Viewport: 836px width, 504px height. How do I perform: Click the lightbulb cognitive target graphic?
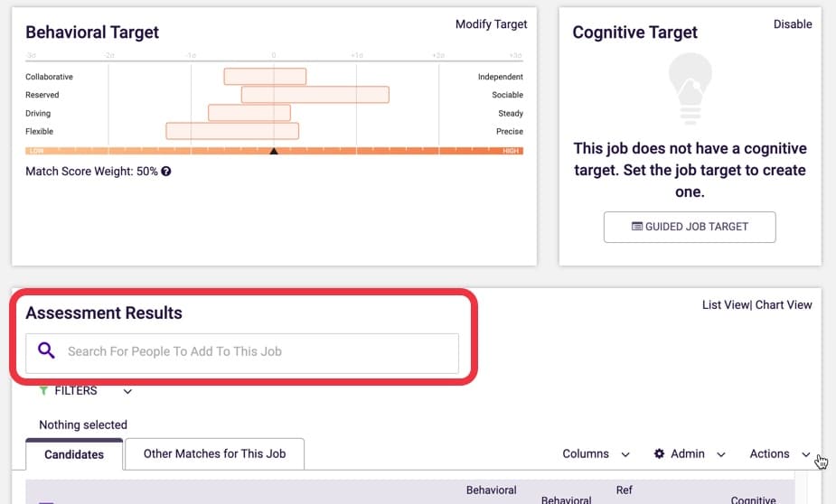pos(690,89)
